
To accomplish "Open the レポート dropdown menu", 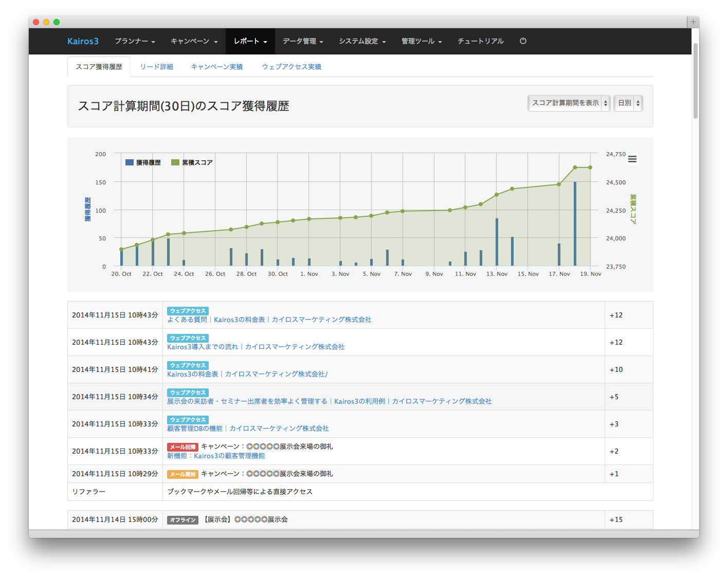I will pos(250,41).
